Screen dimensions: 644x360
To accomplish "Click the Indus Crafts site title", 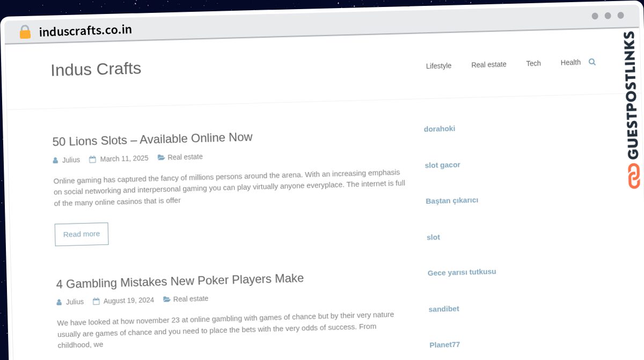I will click(96, 69).
